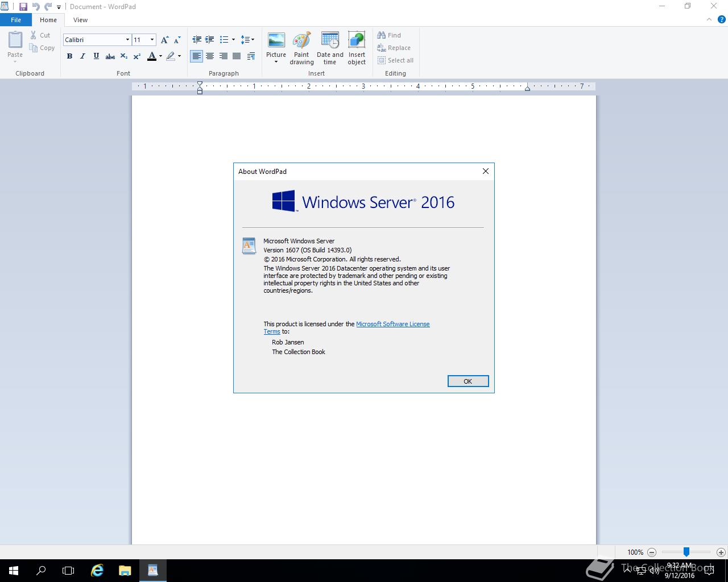728x582 pixels.
Task: Open the line spacing dropdown
Action: pyautogui.click(x=247, y=40)
